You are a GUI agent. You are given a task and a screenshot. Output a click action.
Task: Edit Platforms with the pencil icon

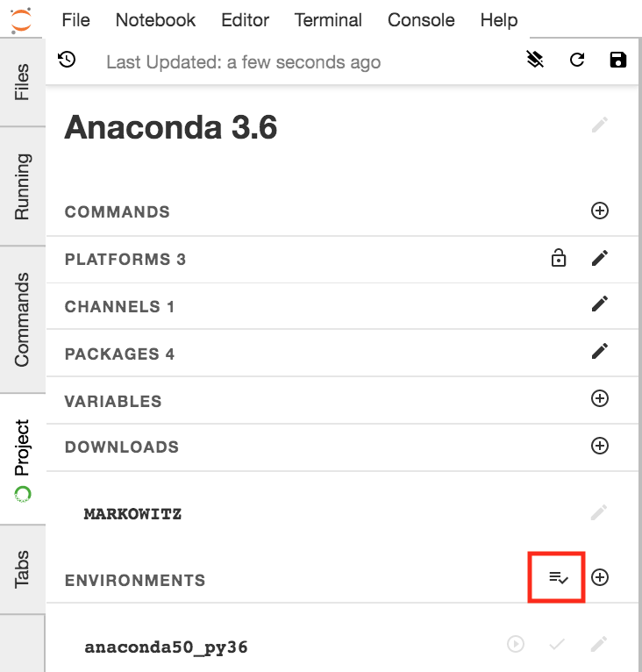click(600, 258)
